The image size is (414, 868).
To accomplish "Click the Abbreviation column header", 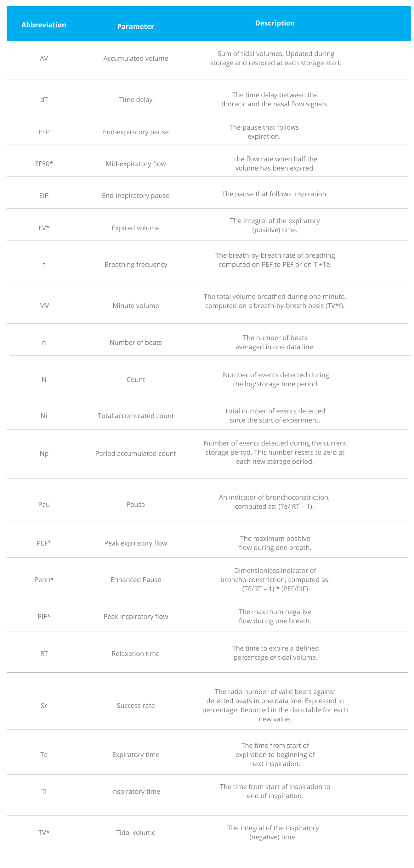I will click(44, 25).
